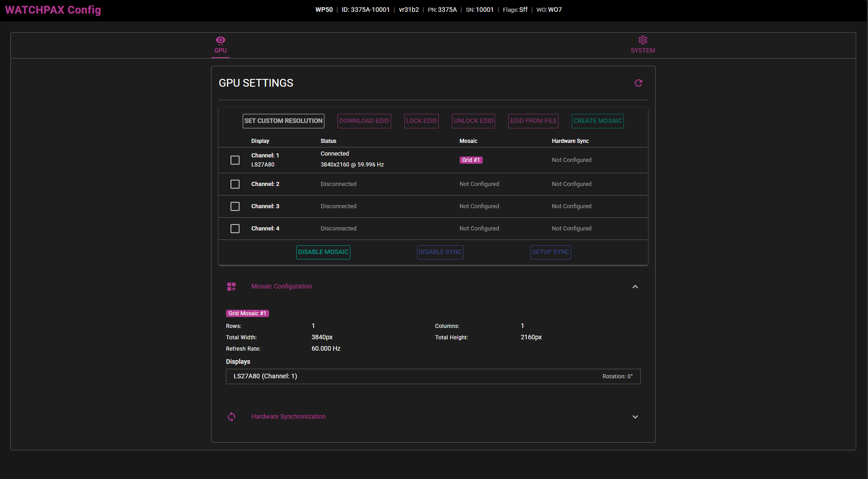868x479 pixels.
Task: Collapse the Mosaic Configuration section
Action: coord(635,286)
